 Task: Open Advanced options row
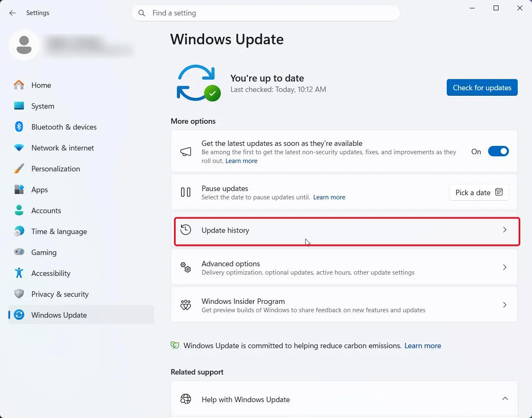click(x=344, y=267)
